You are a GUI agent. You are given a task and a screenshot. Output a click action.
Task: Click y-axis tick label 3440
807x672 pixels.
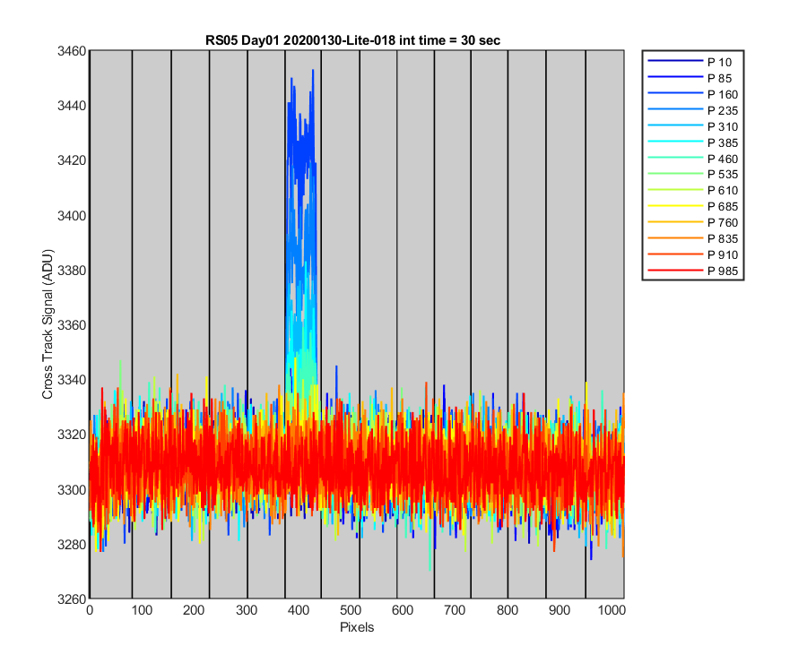[72, 106]
